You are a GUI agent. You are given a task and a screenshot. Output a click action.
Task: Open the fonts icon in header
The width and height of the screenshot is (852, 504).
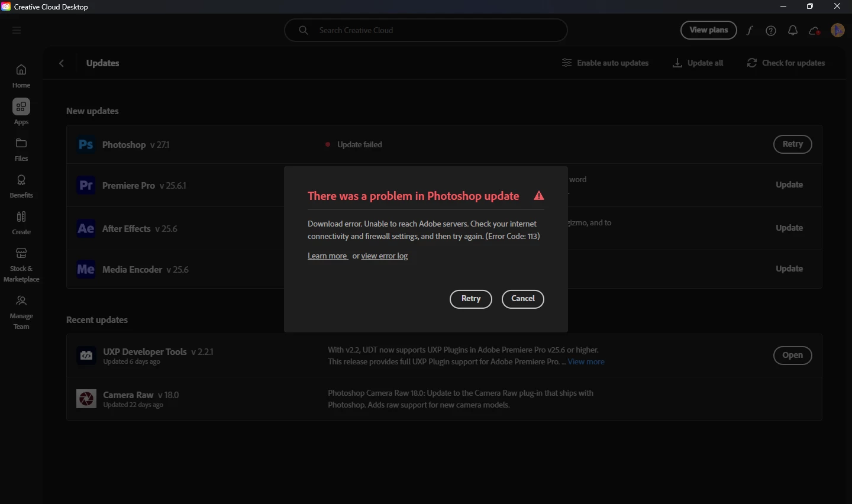point(750,31)
